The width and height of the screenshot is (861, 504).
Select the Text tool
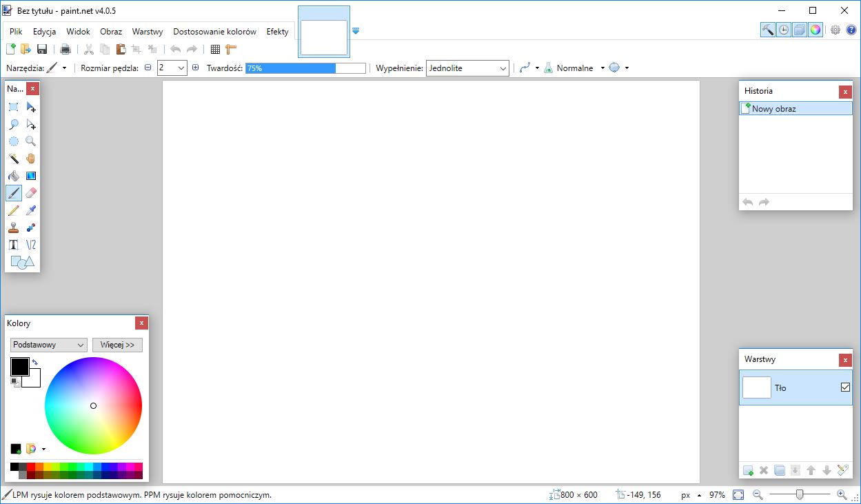coord(14,245)
